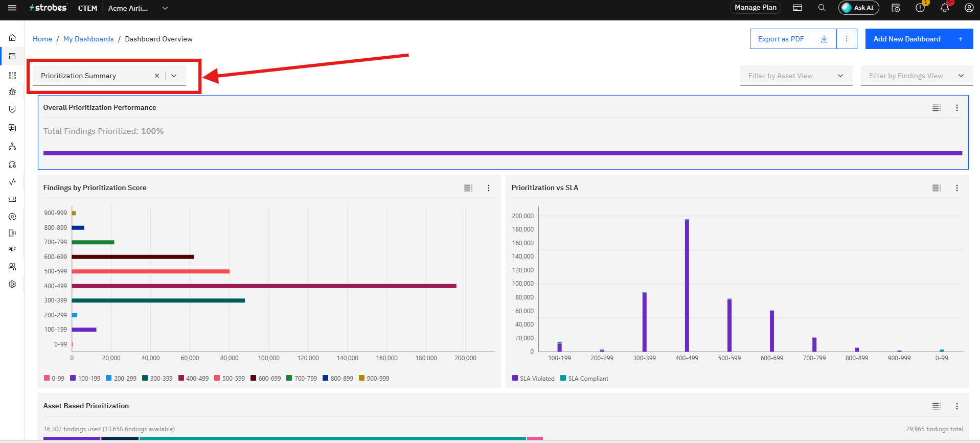Screen dimensions: 980x443
Task: Open the settings gear in sidebar
Action: (x=12, y=284)
